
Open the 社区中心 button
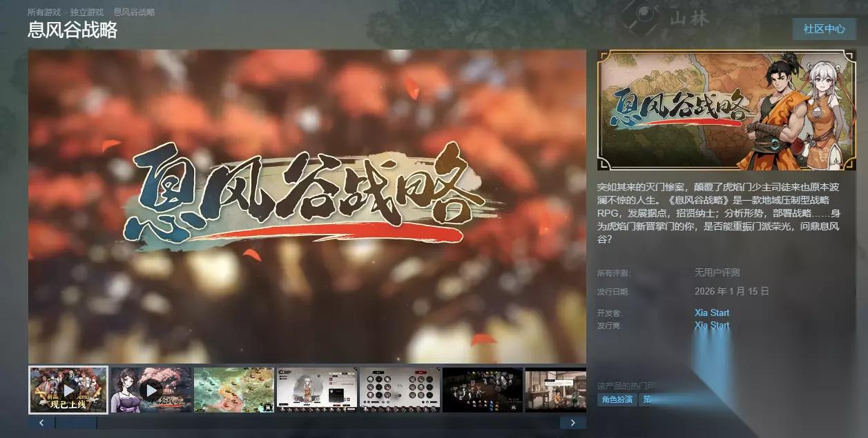coord(824,29)
